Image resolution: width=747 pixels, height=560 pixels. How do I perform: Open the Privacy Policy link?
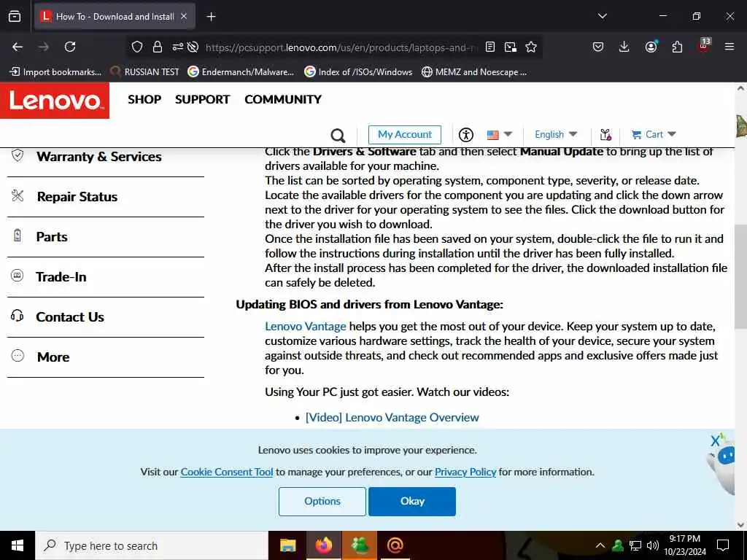pos(465,472)
